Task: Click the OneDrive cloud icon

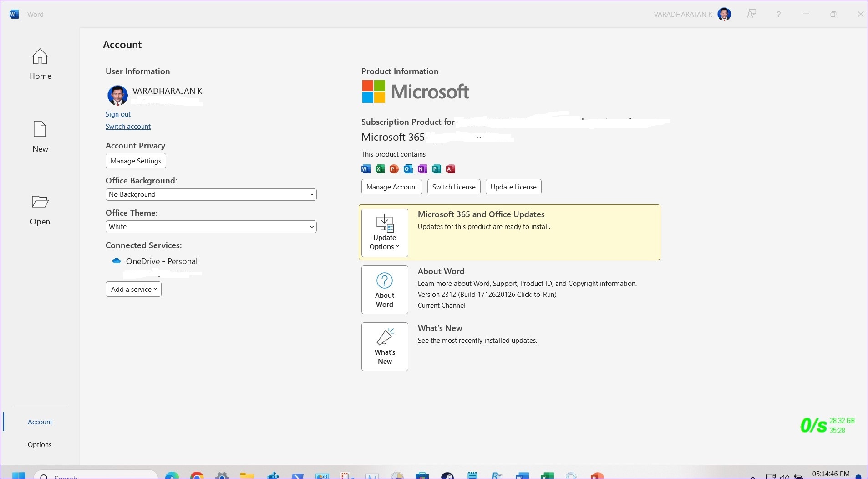Action: (117, 261)
